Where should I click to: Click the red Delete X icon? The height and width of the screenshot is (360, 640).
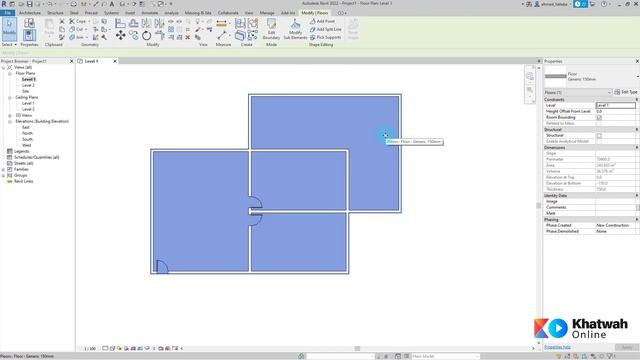click(188, 37)
